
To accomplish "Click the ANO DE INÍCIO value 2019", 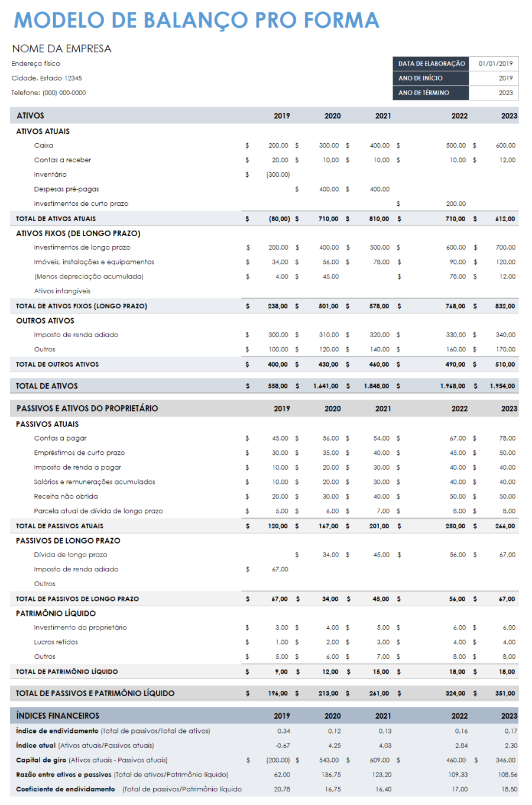I will [x=497, y=77].
